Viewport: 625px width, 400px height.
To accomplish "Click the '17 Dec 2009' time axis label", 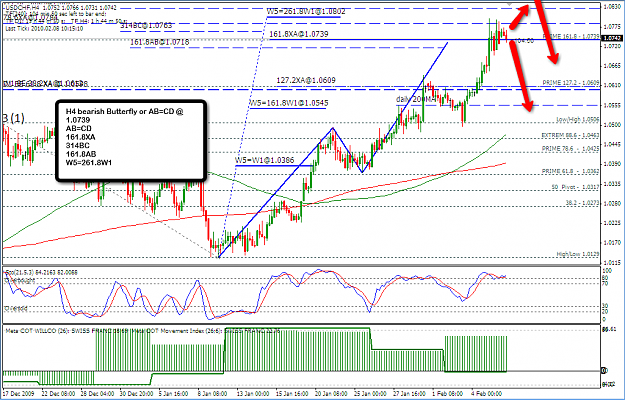I will [x=18, y=393].
